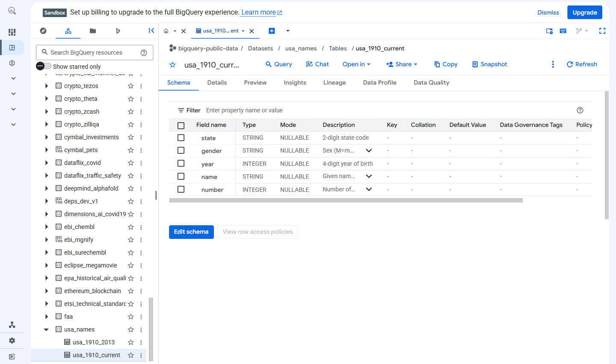Open the vertical three-dot table menu
Image resolution: width=616 pixels, height=364 pixels.
pyautogui.click(x=553, y=64)
